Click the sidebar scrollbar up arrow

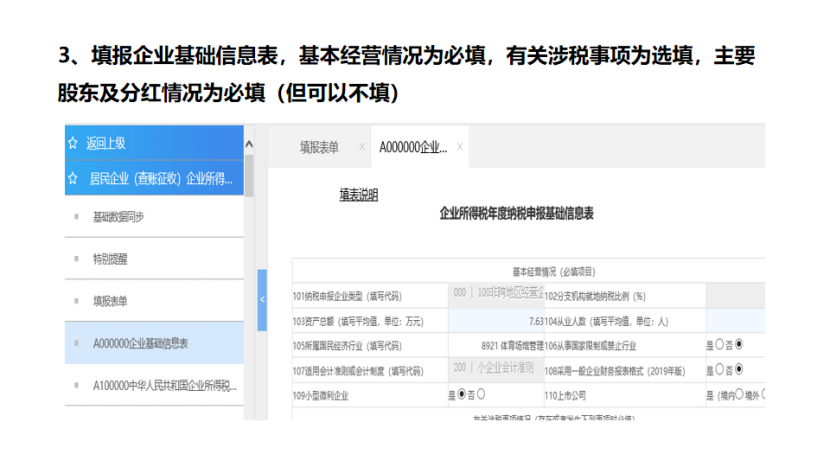click(x=249, y=144)
